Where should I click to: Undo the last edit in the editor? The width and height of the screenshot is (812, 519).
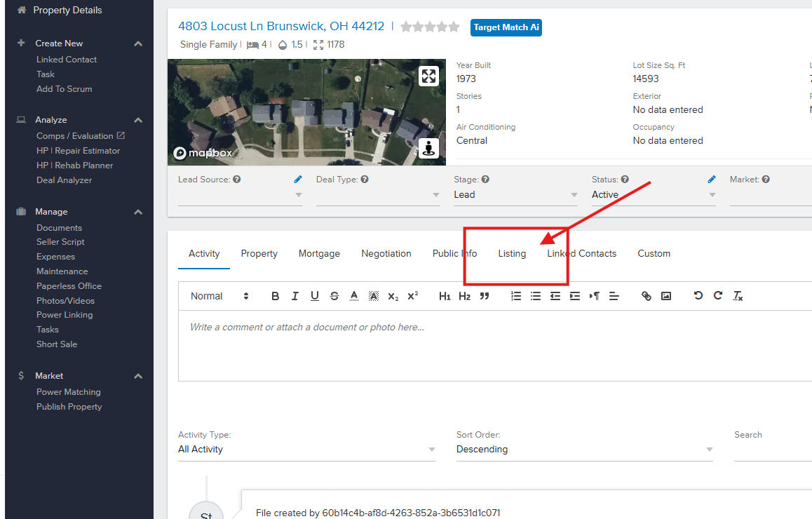pos(698,296)
